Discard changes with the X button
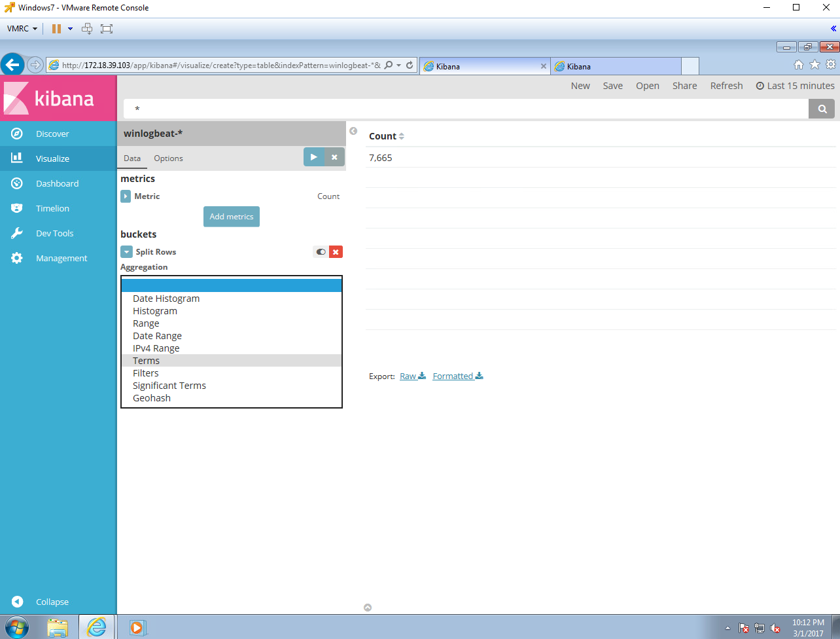This screenshot has height=639, width=840. (x=334, y=157)
